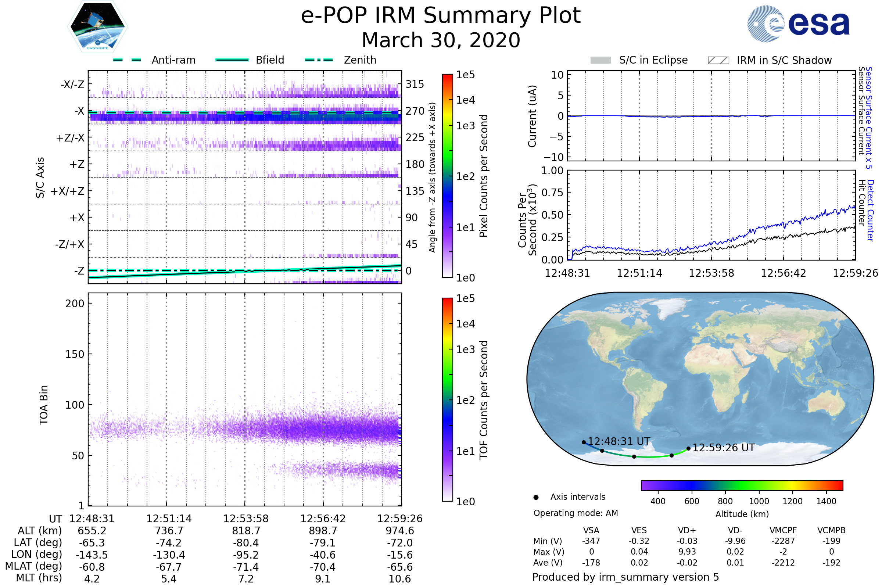Click the TOA Bin axis label
The height and width of the screenshot is (588, 882).
coord(44,405)
